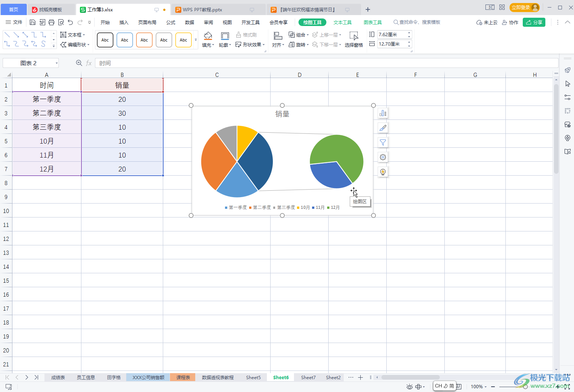Click the print preview icon
Screen dimensions: 574x392
tap(61, 22)
